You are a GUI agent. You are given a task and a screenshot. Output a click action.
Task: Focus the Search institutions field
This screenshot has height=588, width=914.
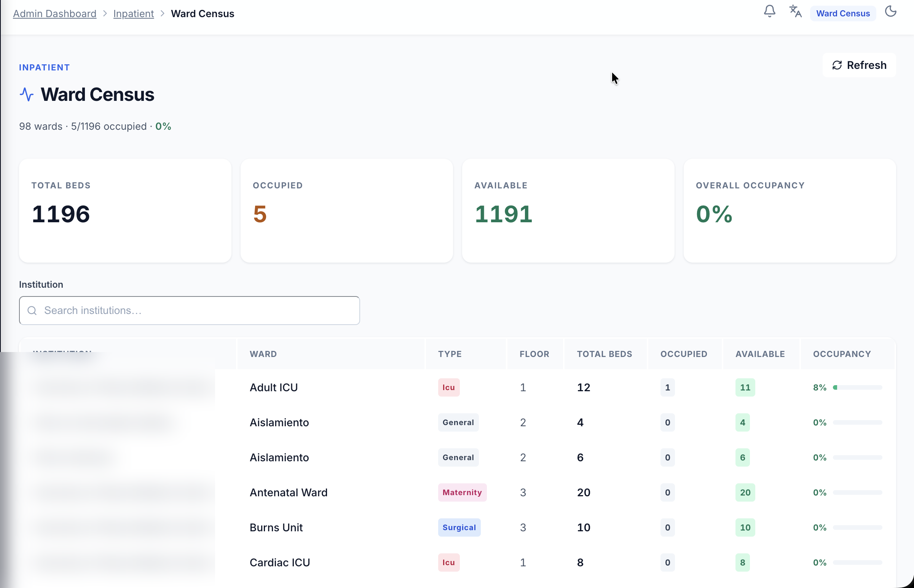pos(189,311)
